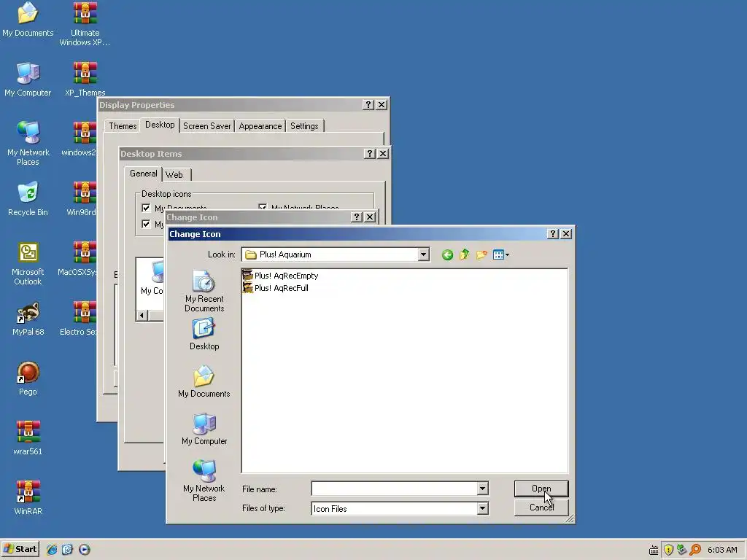Image resolution: width=747 pixels, height=560 pixels.
Task: Open My Documents desktop icon
Action: pyautogui.click(x=28, y=20)
